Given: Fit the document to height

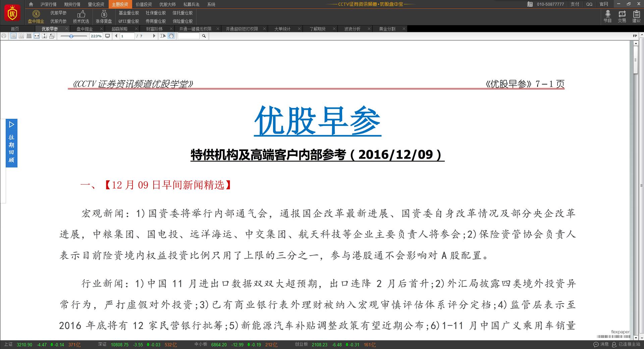Looking at the screenshot, I should pyautogui.click(x=44, y=36).
